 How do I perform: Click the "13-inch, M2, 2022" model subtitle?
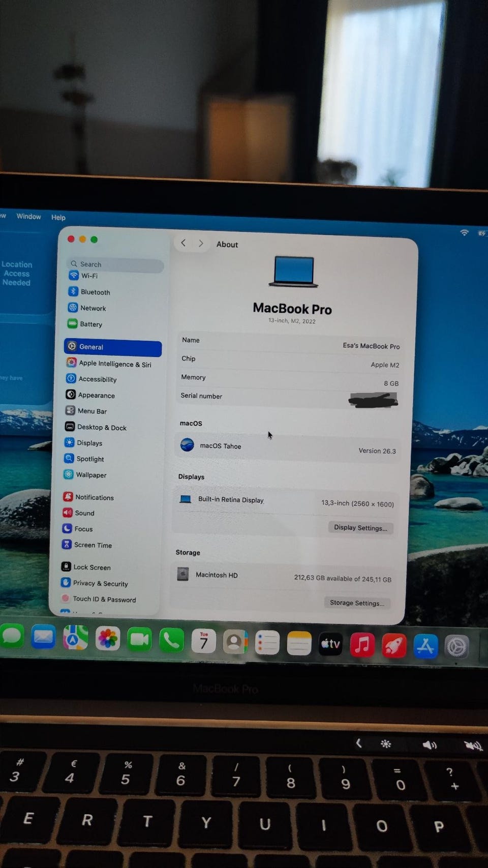coord(292,321)
